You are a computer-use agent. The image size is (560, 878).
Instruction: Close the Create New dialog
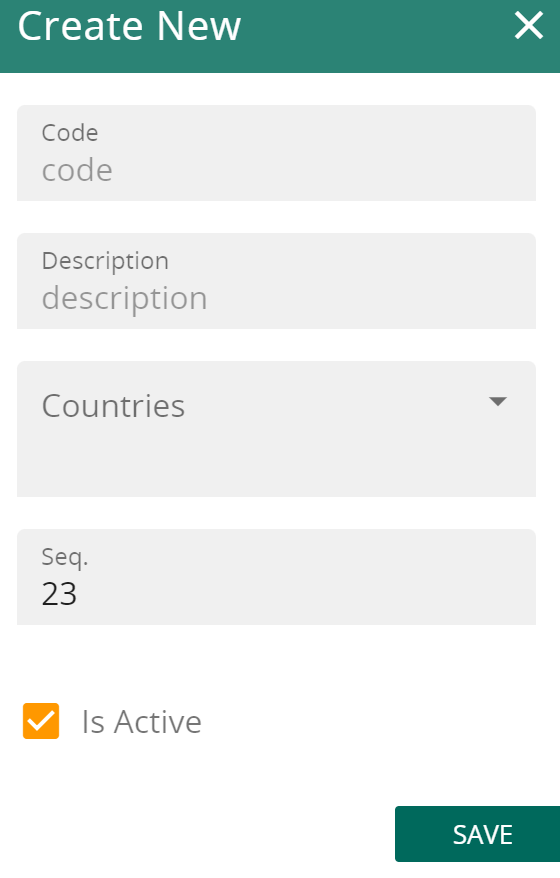(x=529, y=26)
